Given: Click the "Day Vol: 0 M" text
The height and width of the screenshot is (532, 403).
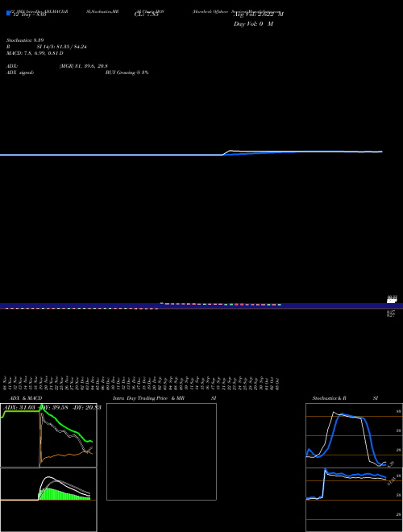Looking at the screenshot, I should click(x=253, y=24).
